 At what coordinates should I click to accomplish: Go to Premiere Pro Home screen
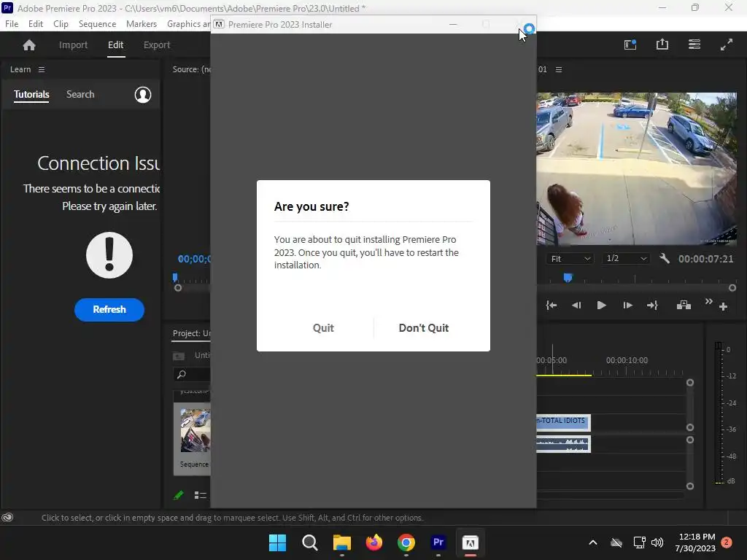coord(29,44)
